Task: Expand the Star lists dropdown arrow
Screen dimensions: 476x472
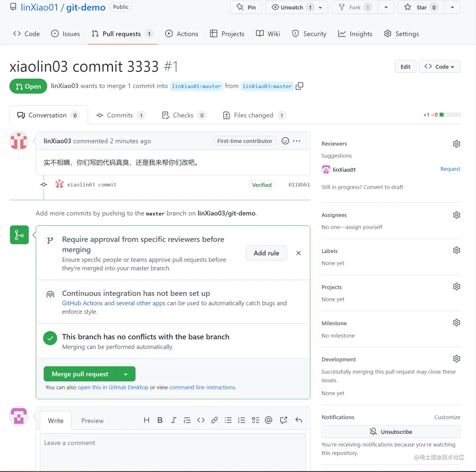Action: pyautogui.click(x=452, y=8)
